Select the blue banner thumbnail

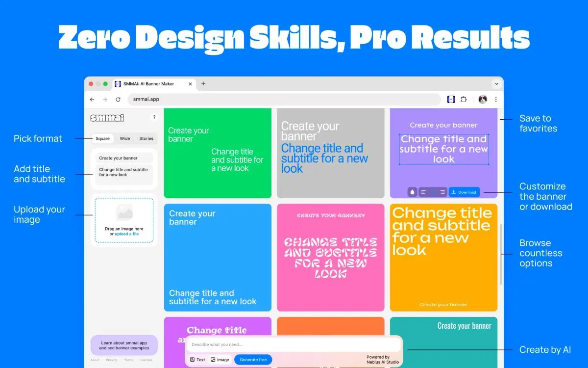(218, 258)
